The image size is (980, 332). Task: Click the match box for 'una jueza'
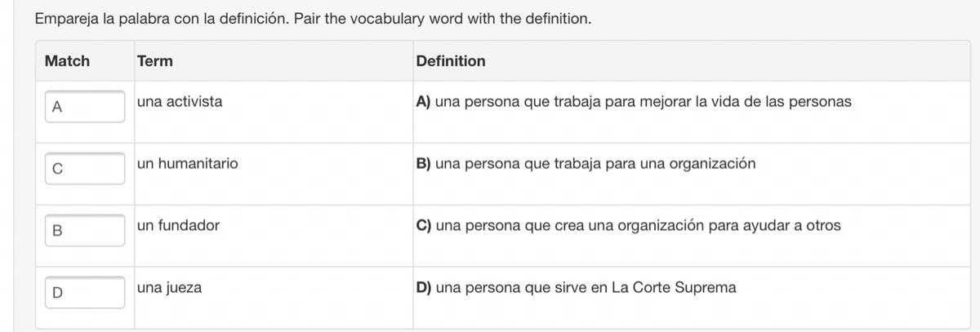[85, 292]
